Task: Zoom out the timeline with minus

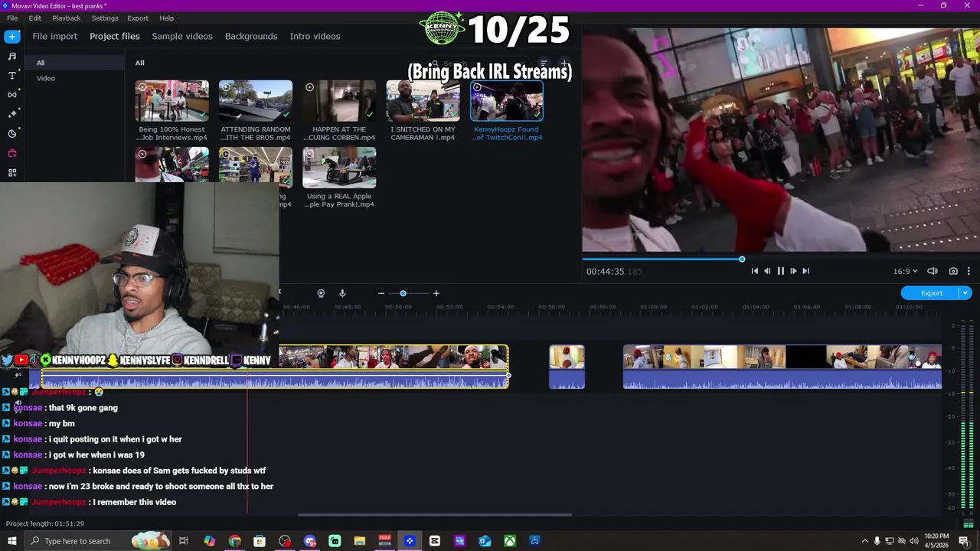Action: [381, 293]
